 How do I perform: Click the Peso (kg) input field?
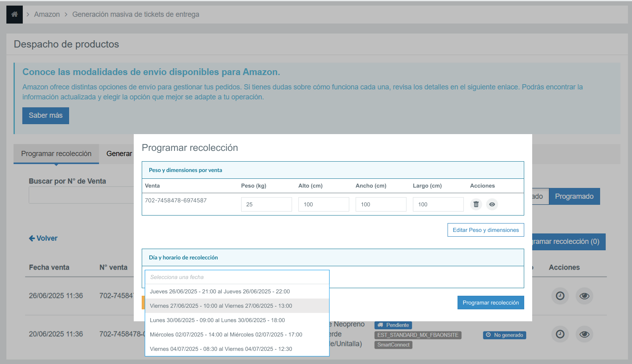tap(266, 204)
